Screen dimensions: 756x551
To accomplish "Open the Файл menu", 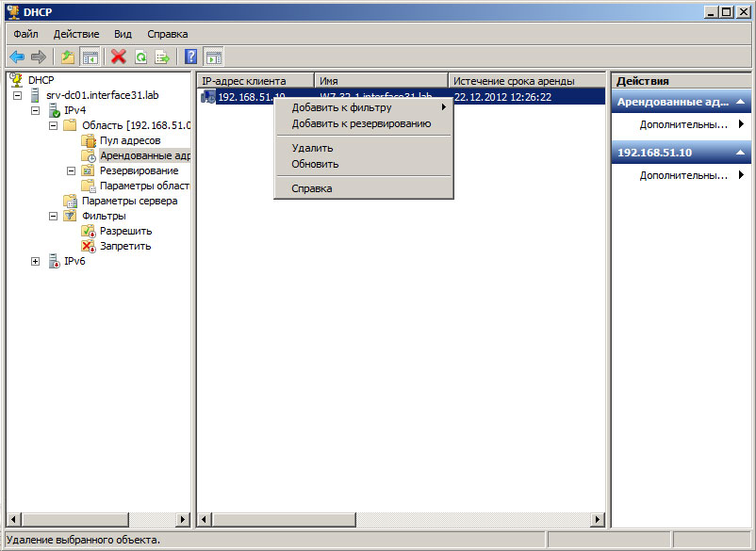I will coord(25,34).
